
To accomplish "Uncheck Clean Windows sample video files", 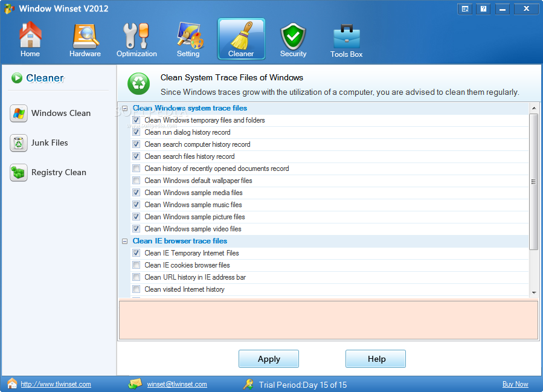I will 137,228.
